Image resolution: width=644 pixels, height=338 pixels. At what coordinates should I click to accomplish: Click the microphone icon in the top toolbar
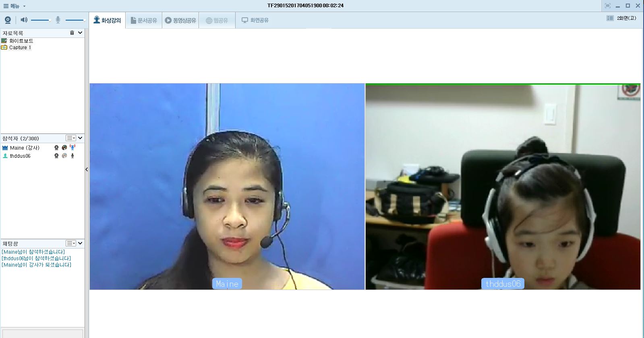pyautogui.click(x=58, y=20)
